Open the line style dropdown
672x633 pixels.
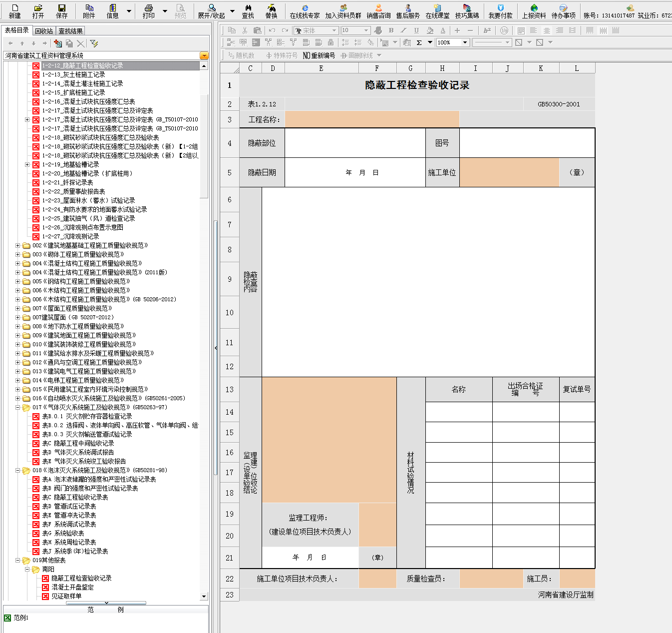point(507,42)
